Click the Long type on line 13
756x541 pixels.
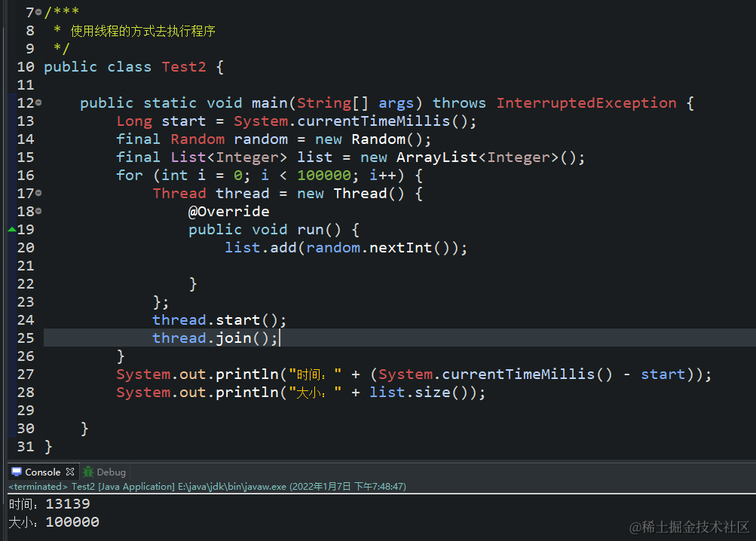pyautogui.click(x=134, y=121)
